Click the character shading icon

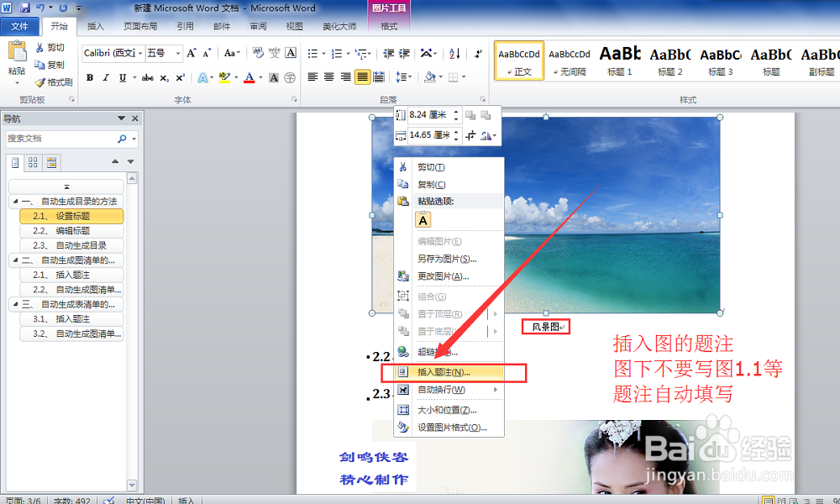click(274, 77)
